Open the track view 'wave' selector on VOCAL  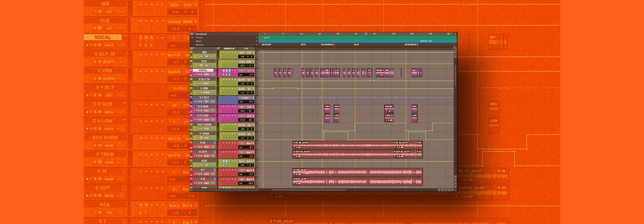(206, 74)
